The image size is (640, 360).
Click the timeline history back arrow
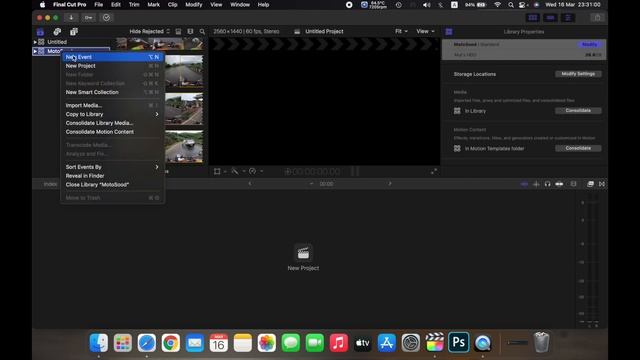click(x=250, y=184)
